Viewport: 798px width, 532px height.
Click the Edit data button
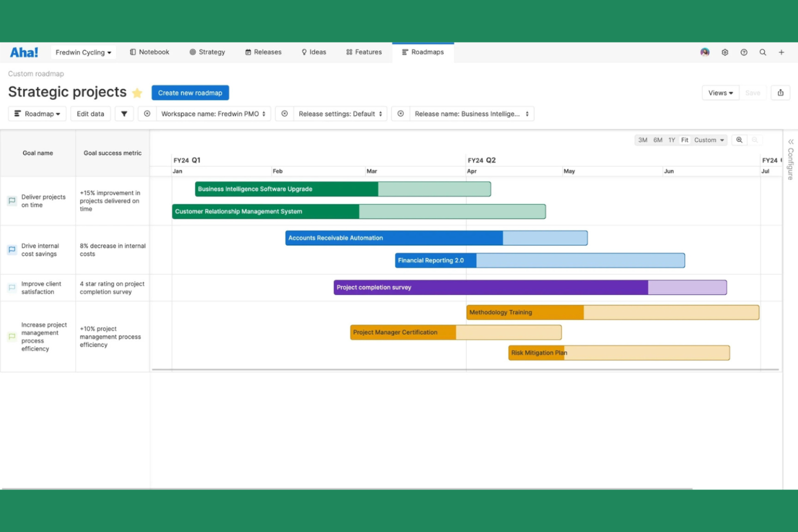click(x=91, y=114)
